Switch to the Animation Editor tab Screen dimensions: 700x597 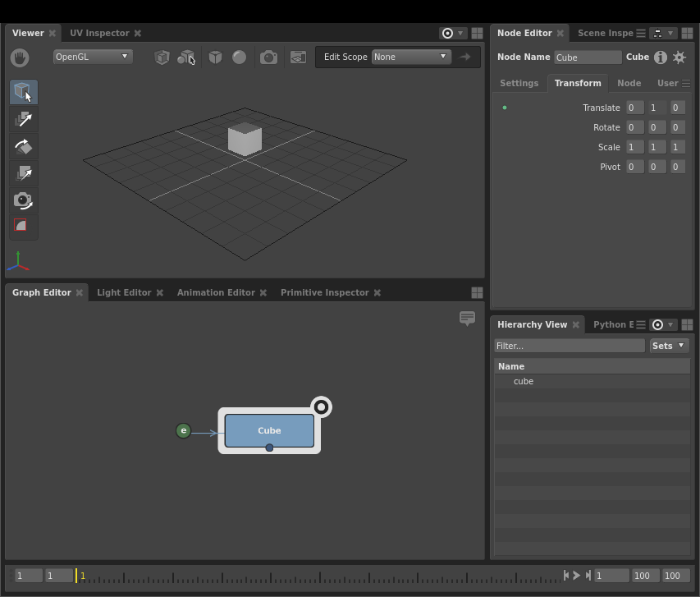[x=216, y=292]
